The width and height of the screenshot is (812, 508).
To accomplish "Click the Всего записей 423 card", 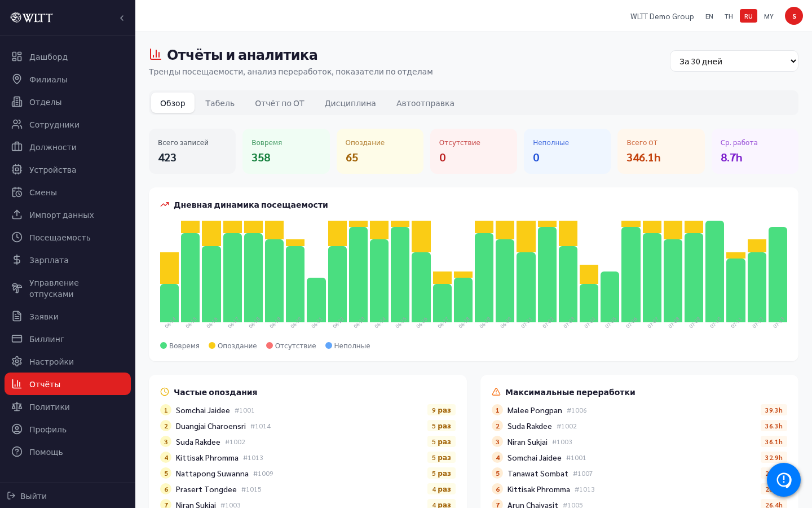I will [192, 151].
